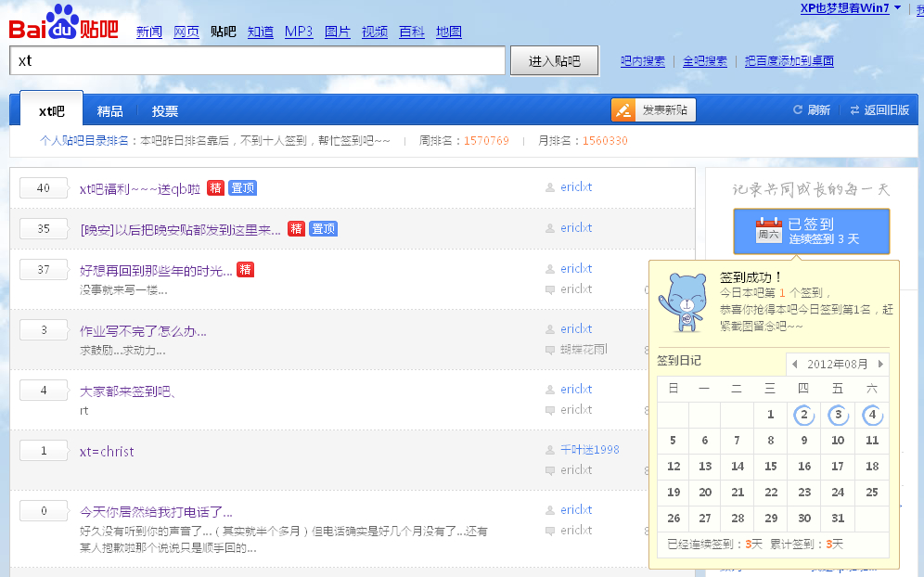Open 百科 in top navigation
924x577 pixels.
tap(412, 32)
